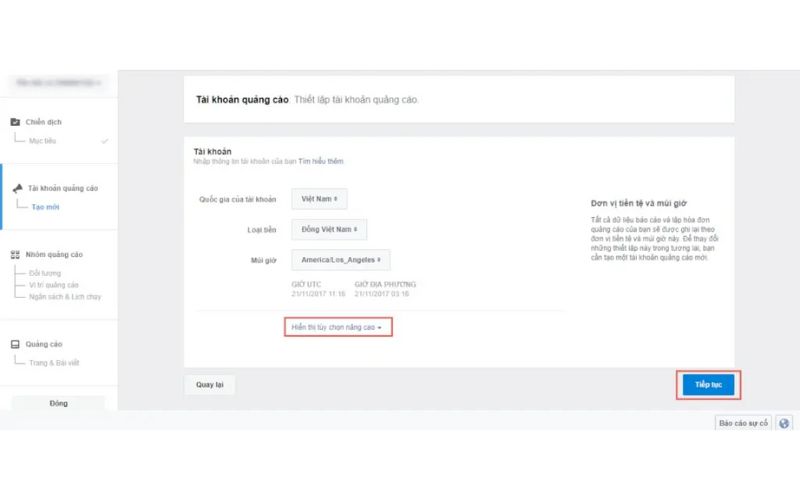Click the Tài khoản quảng cáo page heading

tap(242, 100)
